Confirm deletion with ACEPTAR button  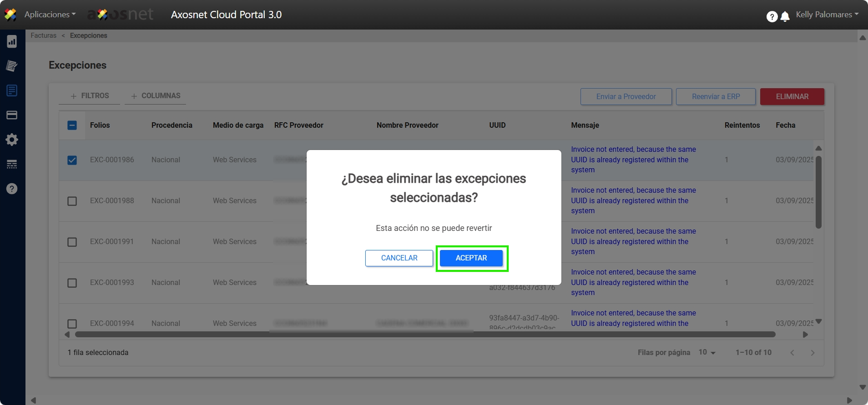(x=471, y=258)
